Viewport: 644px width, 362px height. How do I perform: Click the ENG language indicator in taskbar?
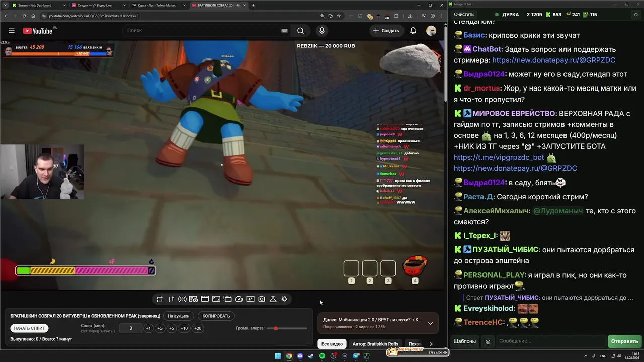click(x=603, y=356)
